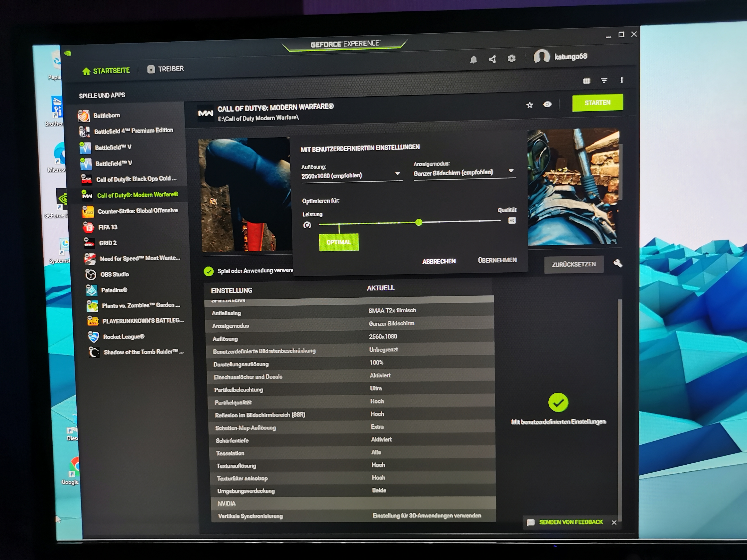Toggle the eye visibility icon
The image size is (747, 560).
pyautogui.click(x=547, y=104)
